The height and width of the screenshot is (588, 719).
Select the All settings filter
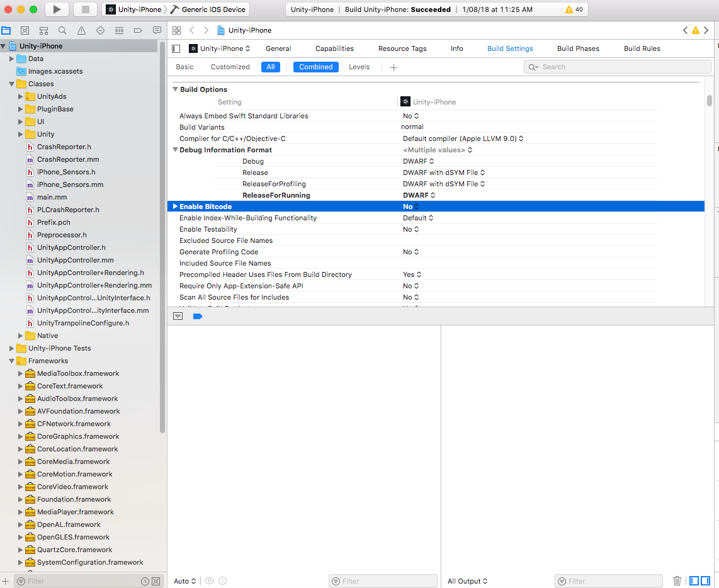(x=271, y=67)
